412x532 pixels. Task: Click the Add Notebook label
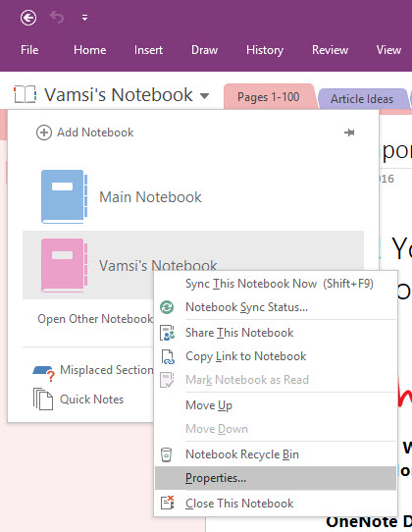pyautogui.click(x=95, y=133)
